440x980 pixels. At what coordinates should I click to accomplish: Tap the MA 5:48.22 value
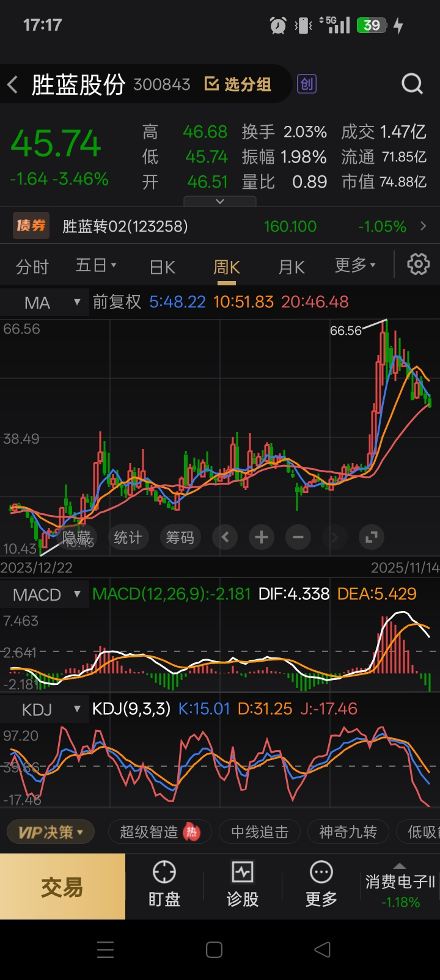click(x=177, y=302)
